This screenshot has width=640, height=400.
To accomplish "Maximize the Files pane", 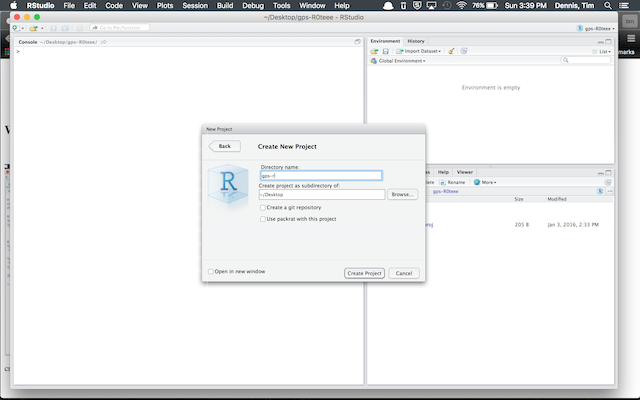I will 608,173.
